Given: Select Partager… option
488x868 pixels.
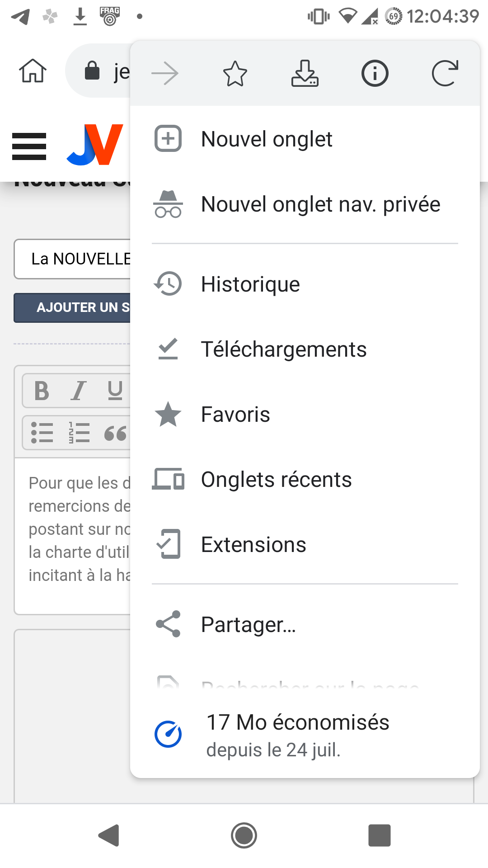Looking at the screenshot, I should point(248,625).
